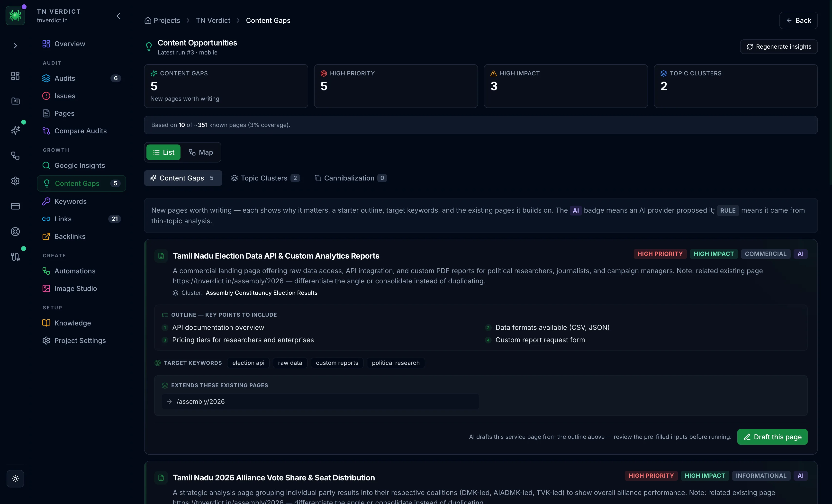The height and width of the screenshot is (504, 832).
Task: Click Regenerate insights button
Action: [779, 47]
